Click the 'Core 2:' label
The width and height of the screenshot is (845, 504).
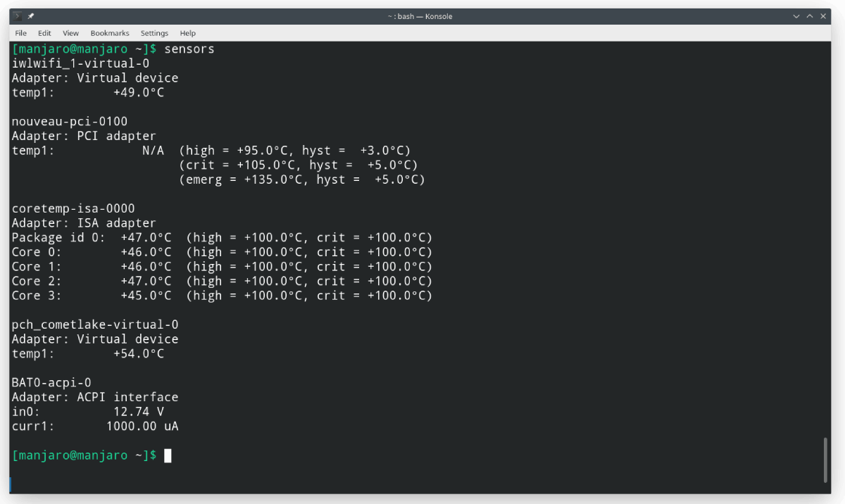pyautogui.click(x=37, y=281)
